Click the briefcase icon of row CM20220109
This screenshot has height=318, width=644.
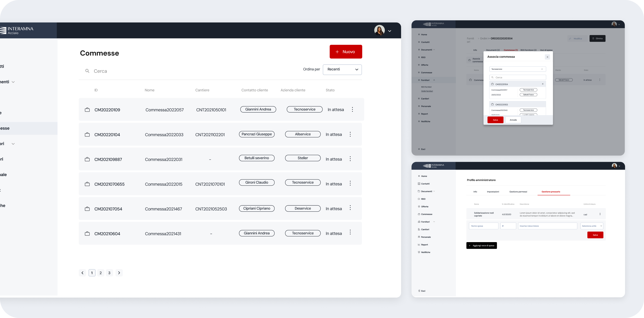[x=87, y=109]
